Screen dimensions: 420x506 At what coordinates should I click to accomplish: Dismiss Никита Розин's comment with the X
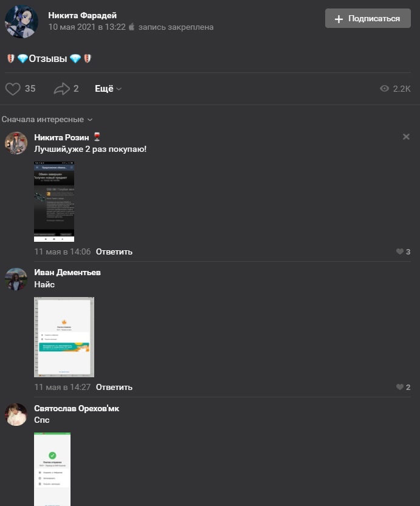pos(406,137)
